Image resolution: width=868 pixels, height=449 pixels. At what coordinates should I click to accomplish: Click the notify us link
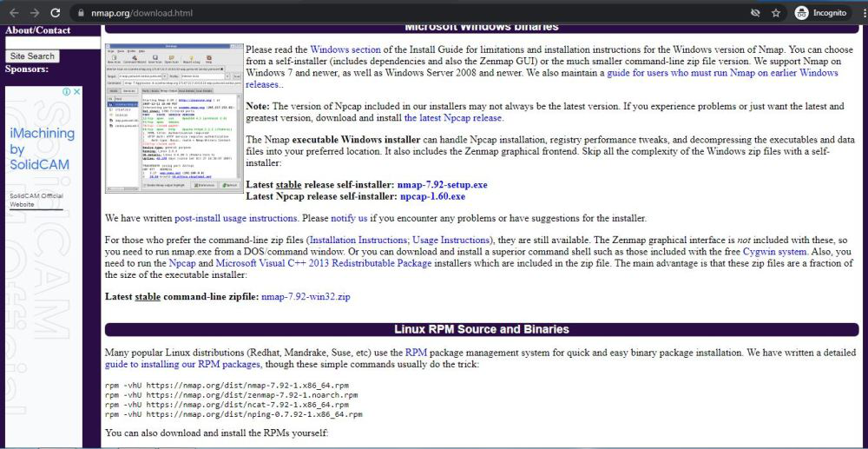click(x=349, y=218)
